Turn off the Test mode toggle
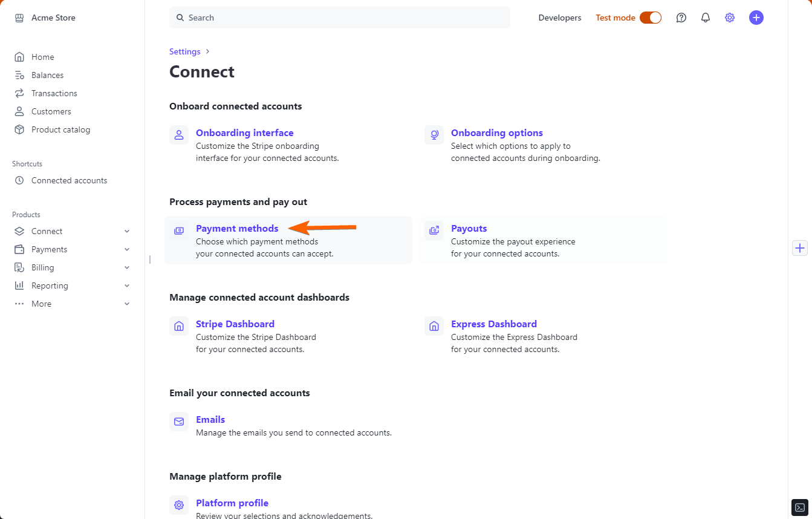The height and width of the screenshot is (519, 812). (651, 18)
